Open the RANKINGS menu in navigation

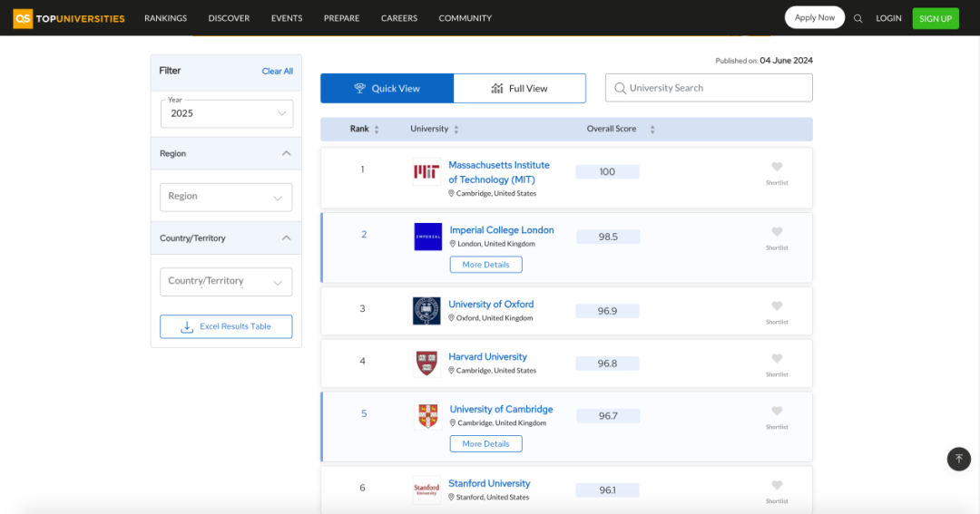pos(166,18)
